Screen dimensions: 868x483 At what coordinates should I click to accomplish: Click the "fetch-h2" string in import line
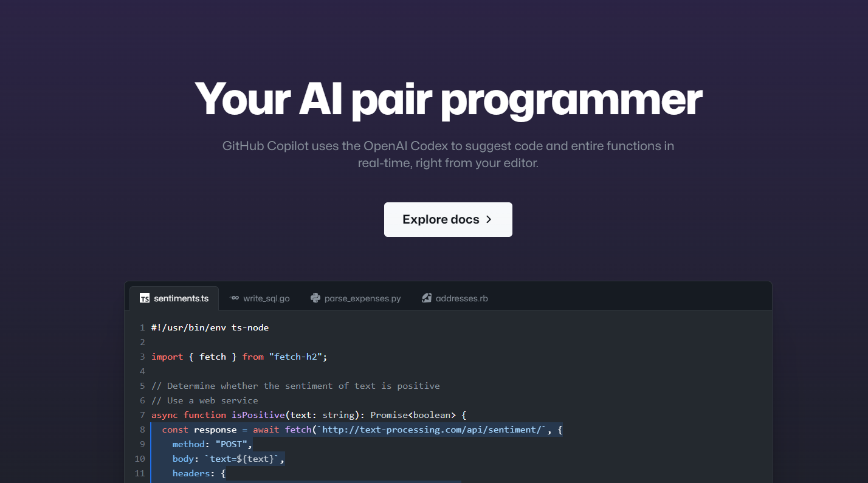[295, 357]
